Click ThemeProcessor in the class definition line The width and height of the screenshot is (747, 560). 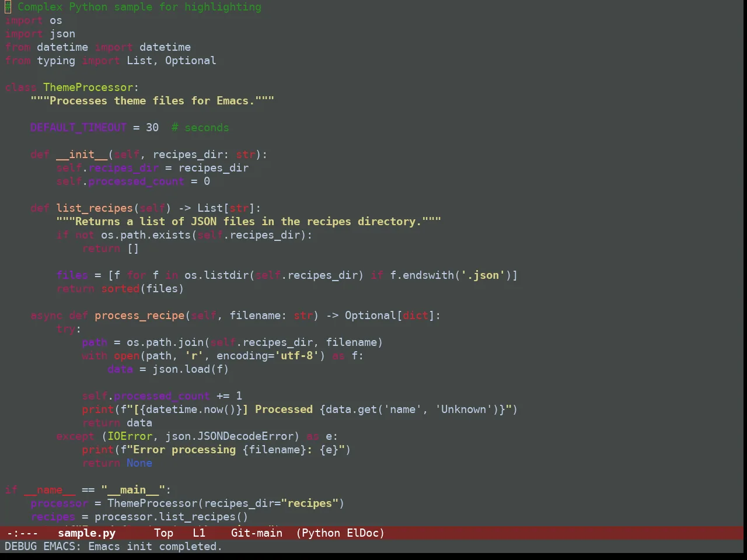click(x=88, y=87)
